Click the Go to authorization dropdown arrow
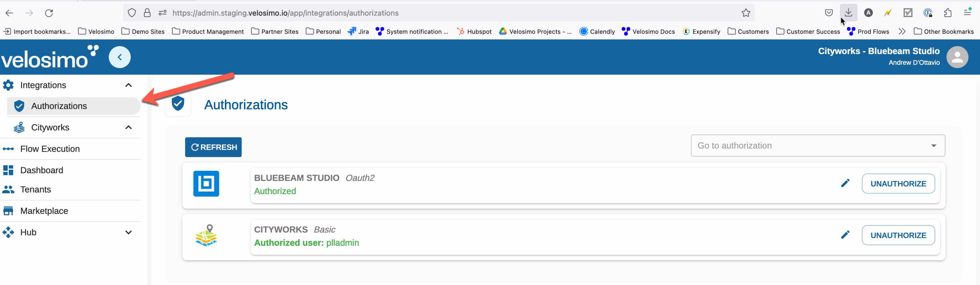Viewport: 980px width, 285px height. coord(934,146)
